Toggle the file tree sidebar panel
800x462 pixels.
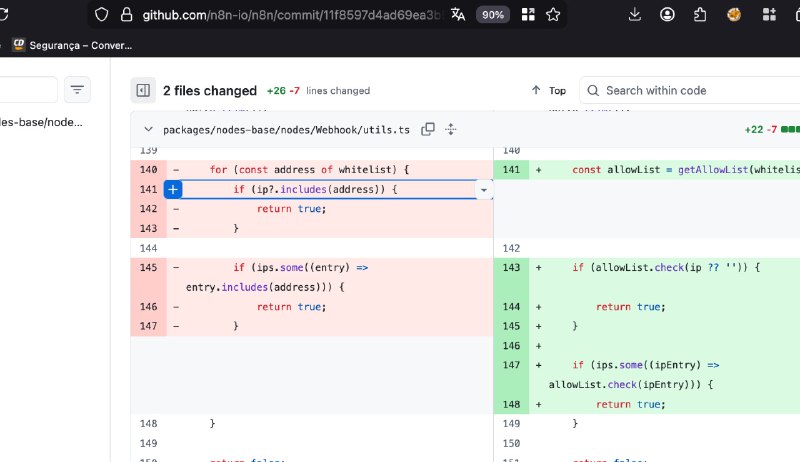coord(143,90)
